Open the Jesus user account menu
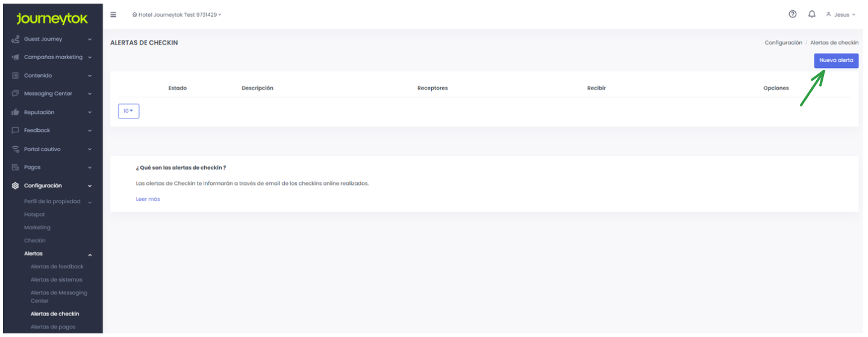The height and width of the screenshot is (337, 868). [841, 14]
